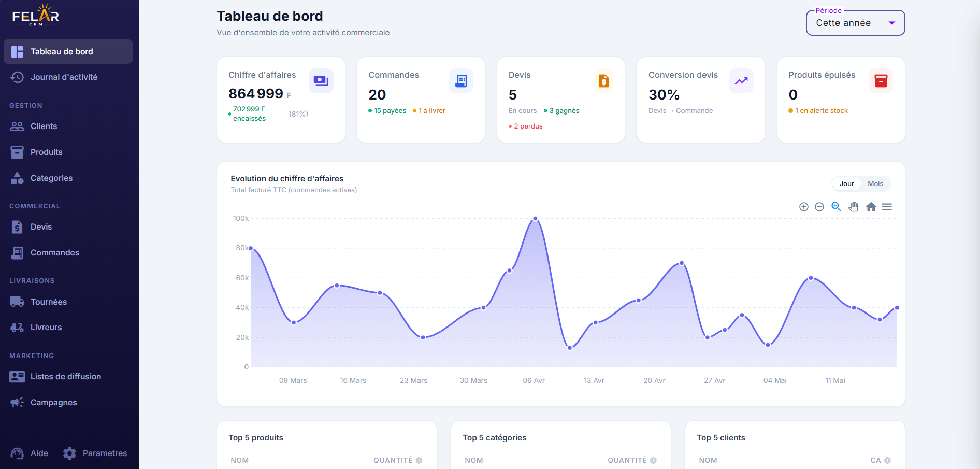The height and width of the screenshot is (469, 980).
Task: Click the Produits épuisés 0 card
Action: click(x=841, y=100)
